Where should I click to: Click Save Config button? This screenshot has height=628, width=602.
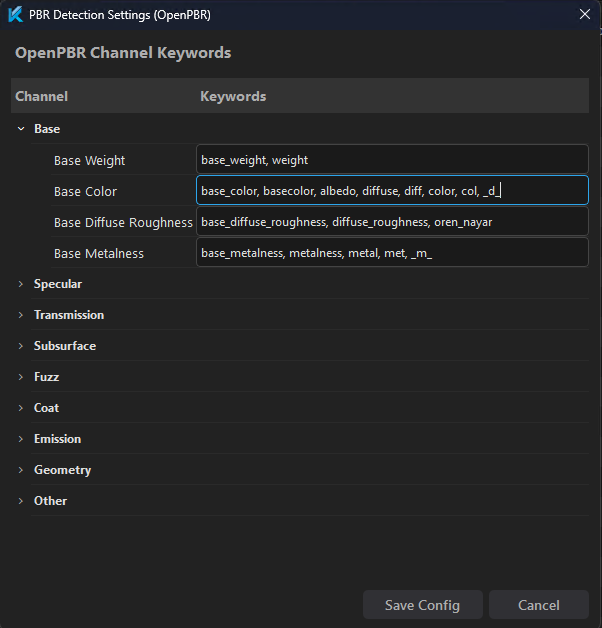pos(423,605)
